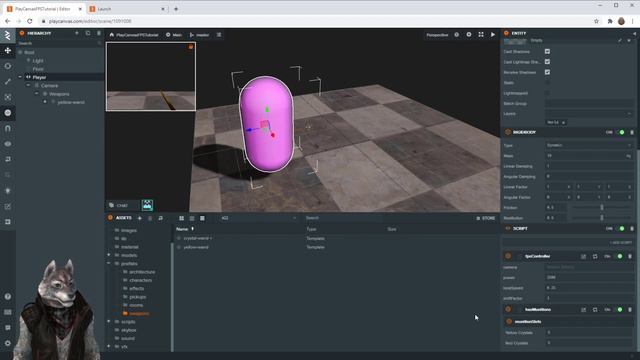Toggle the Static checkbox
The image size is (640, 360).
click(547, 82)
